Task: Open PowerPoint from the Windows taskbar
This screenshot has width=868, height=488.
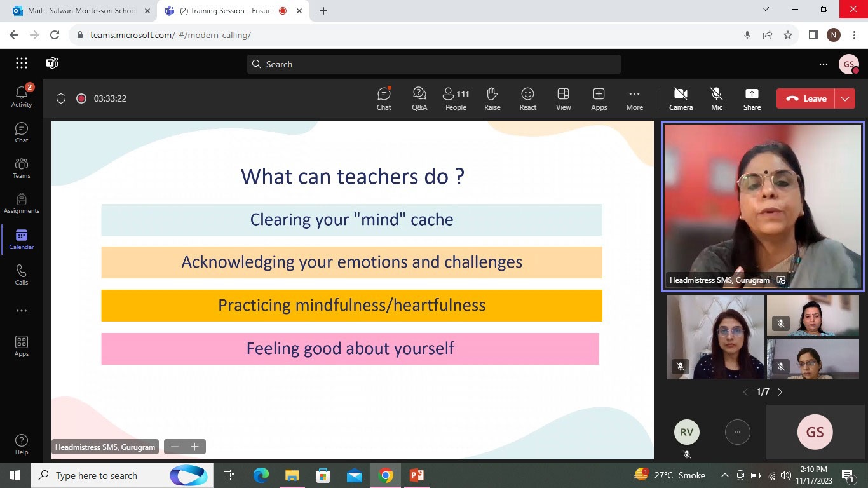Action: (x=416, y=475)
